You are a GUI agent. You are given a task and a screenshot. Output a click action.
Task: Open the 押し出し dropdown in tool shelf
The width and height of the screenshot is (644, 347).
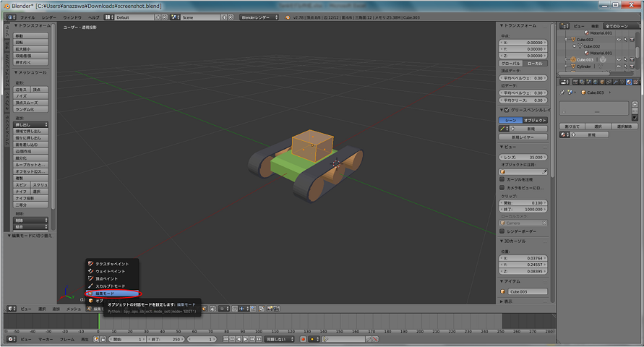pyautogui.click(x=30, y=124)
